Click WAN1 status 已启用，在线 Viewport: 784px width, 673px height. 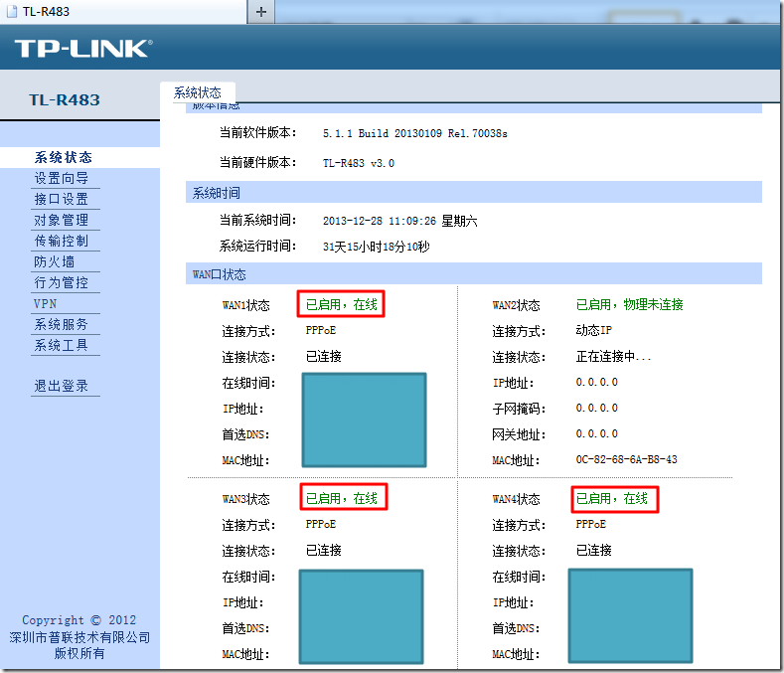[x=341, y=304]
